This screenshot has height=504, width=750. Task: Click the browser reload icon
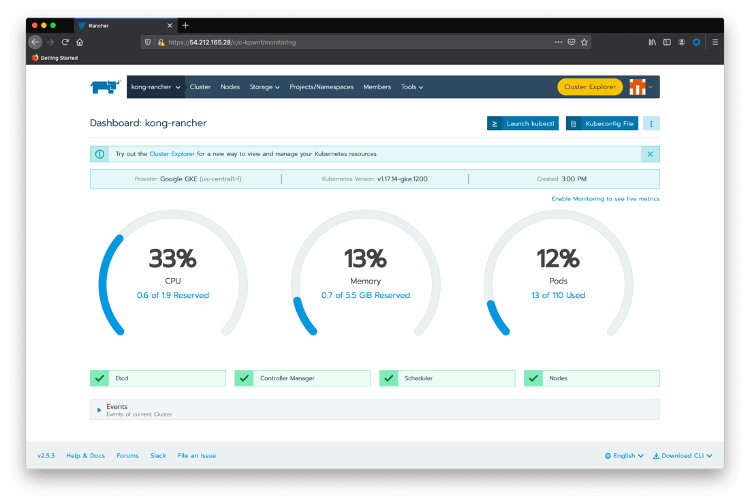point(65,42)
